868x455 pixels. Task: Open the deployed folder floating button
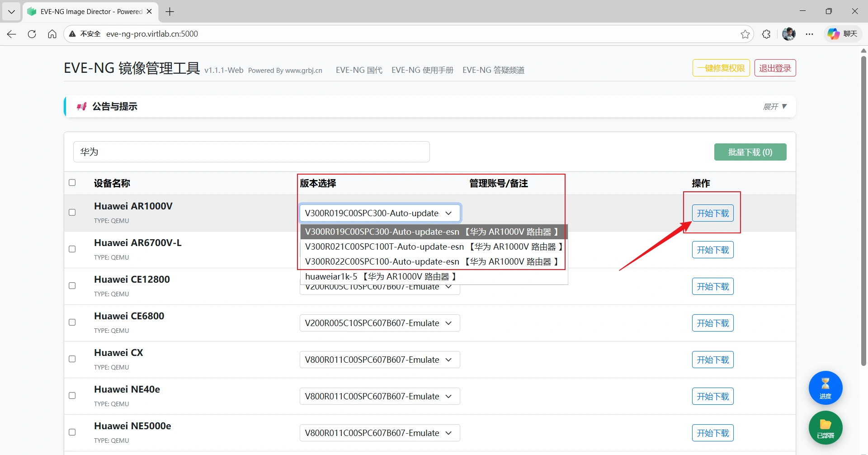[x=826, y=427]
